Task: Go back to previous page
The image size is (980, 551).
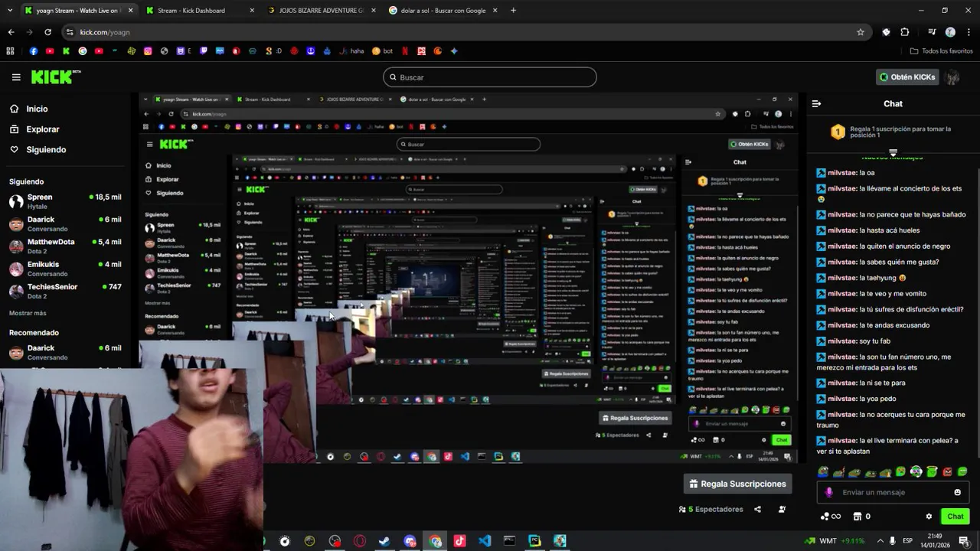Action: 11,32
